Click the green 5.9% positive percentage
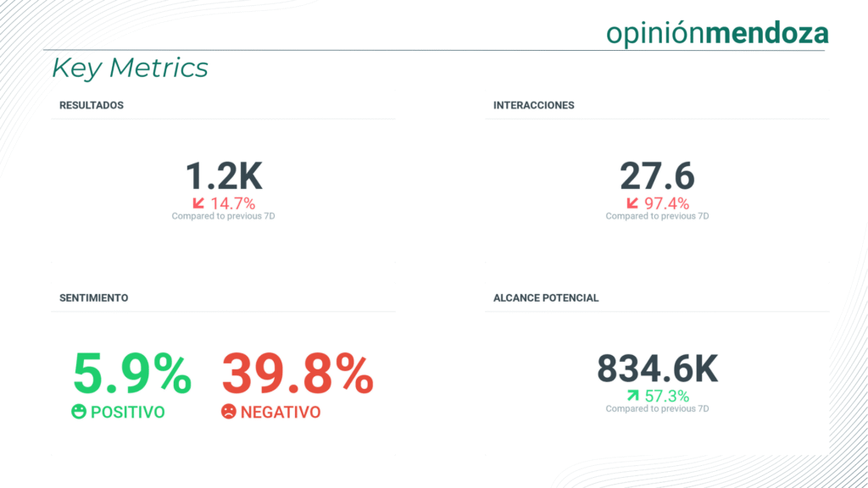 (132, 374)
